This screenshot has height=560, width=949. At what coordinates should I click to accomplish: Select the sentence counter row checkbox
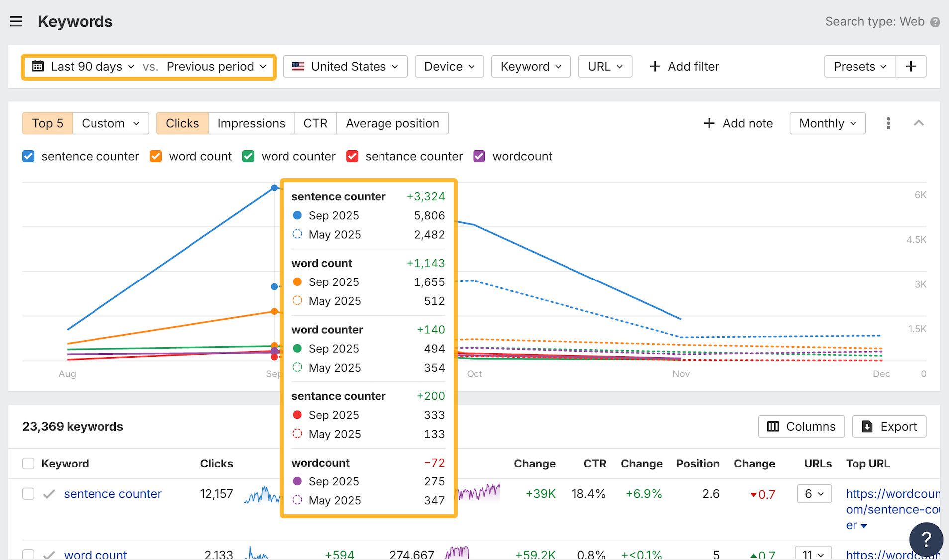coord(28,494)
